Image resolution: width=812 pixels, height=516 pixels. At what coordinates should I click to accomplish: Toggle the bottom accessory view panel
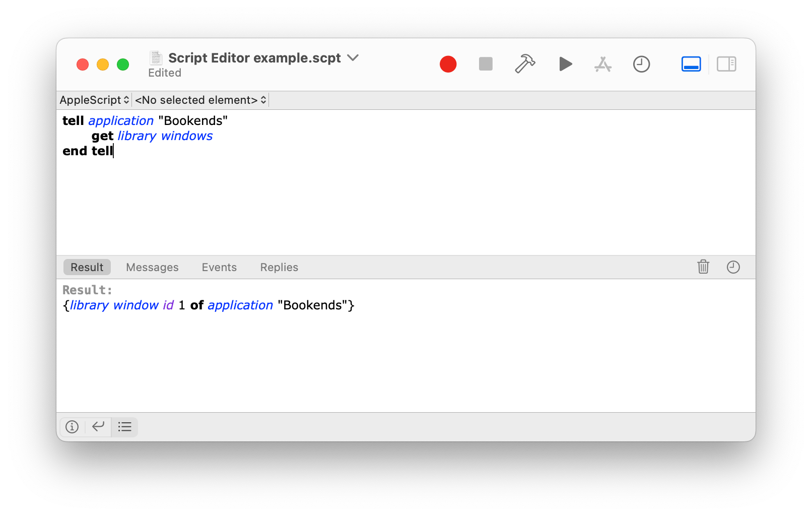point(691,64)
